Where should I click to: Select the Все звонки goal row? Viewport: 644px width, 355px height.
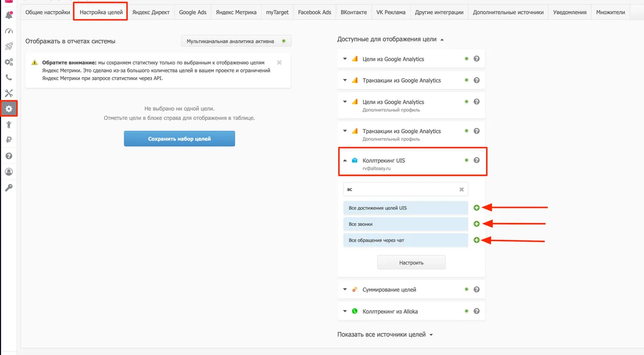click(x=406, y=224)
